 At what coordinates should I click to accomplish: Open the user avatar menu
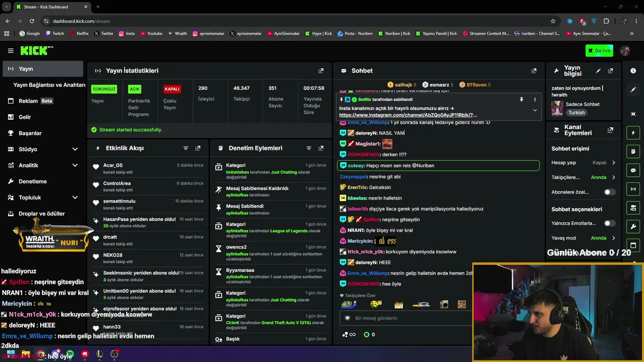pyautogui.click(x=625, y=51)
